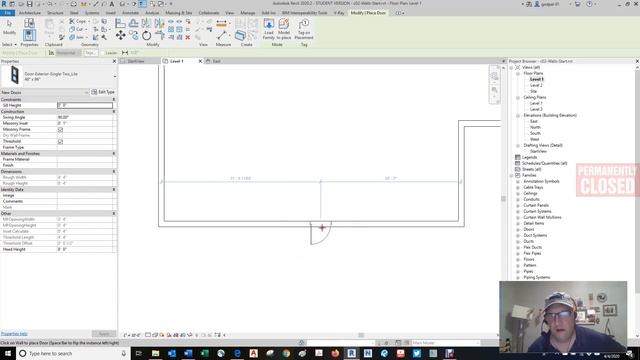Click Apply button in Properties
The width and height of the screenshot is (640, 360).
(x=104, y=334)
